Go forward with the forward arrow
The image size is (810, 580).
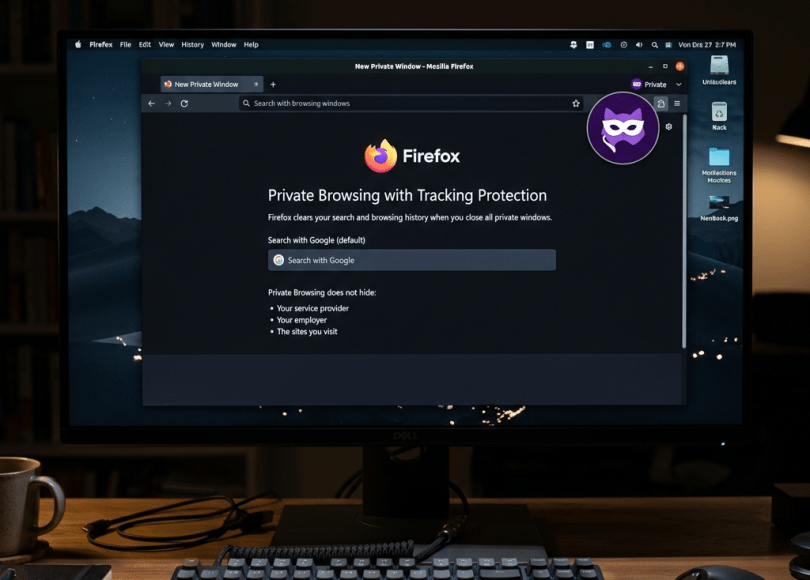168,103
